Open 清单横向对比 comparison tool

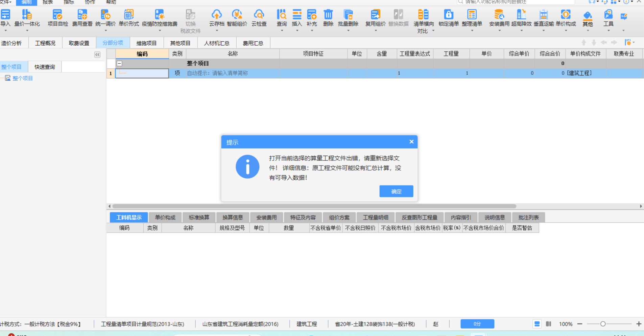(x=423, y=21)
